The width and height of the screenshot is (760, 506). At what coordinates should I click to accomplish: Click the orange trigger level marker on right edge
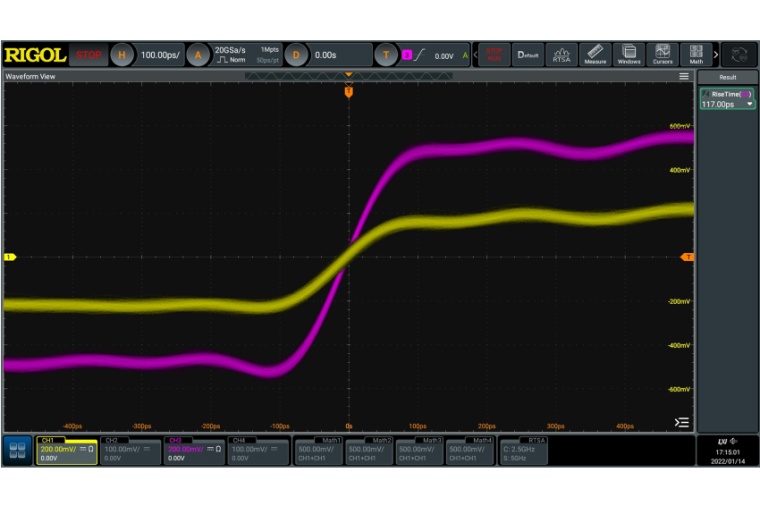[687, 257]
